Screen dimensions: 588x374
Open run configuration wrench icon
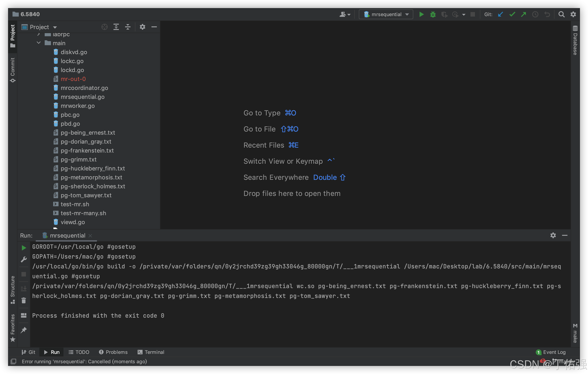(24, 259)
